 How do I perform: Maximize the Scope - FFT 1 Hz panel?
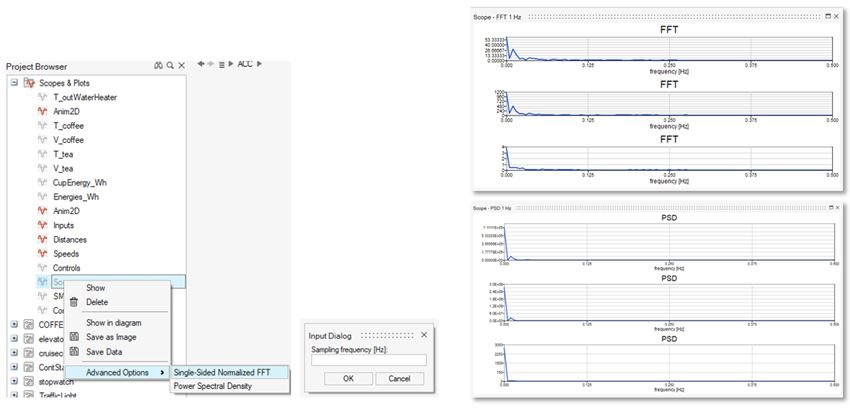829,18
